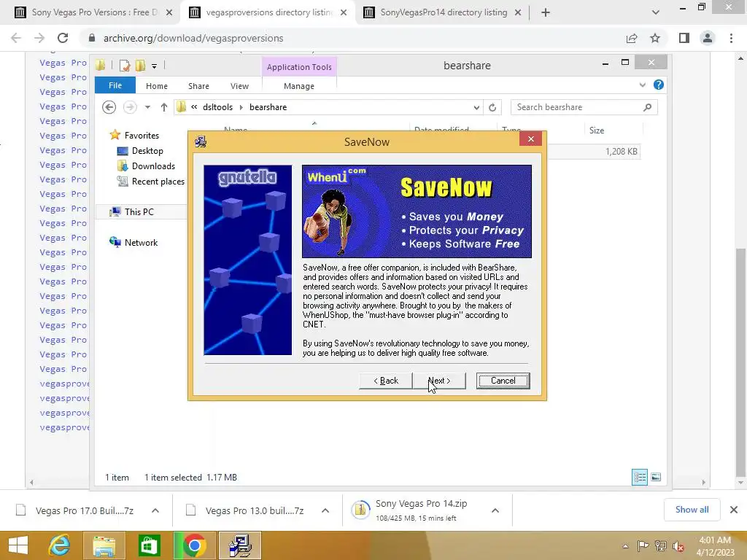Viewport: 747px width, 560px height.
Task: Go up one folder level in Explorer
Action: click(164, 107)
